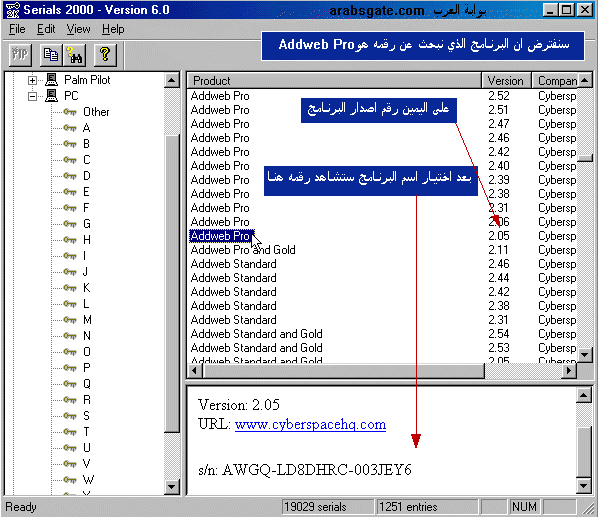Click tree panel scroll down arrow

[x=172, y=486]
